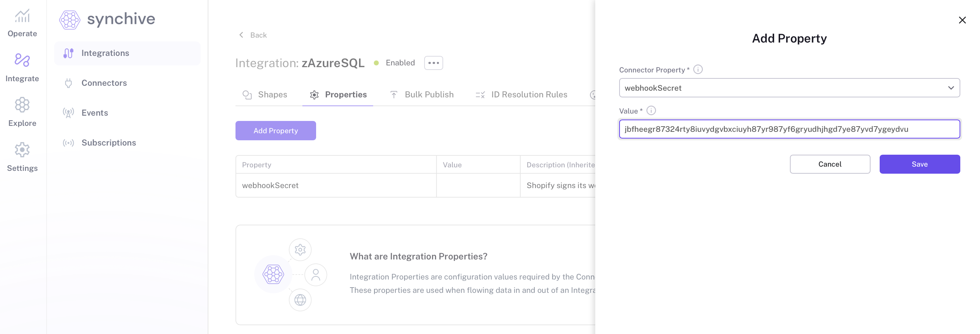This screenshot has width=980, height=334.
Task: Open the ID Resolution Rules tab
Action: 521,95
